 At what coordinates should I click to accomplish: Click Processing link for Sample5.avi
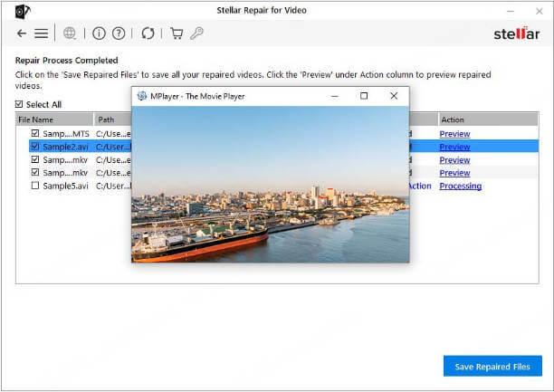pyautogui.click(x=460, y=186)
